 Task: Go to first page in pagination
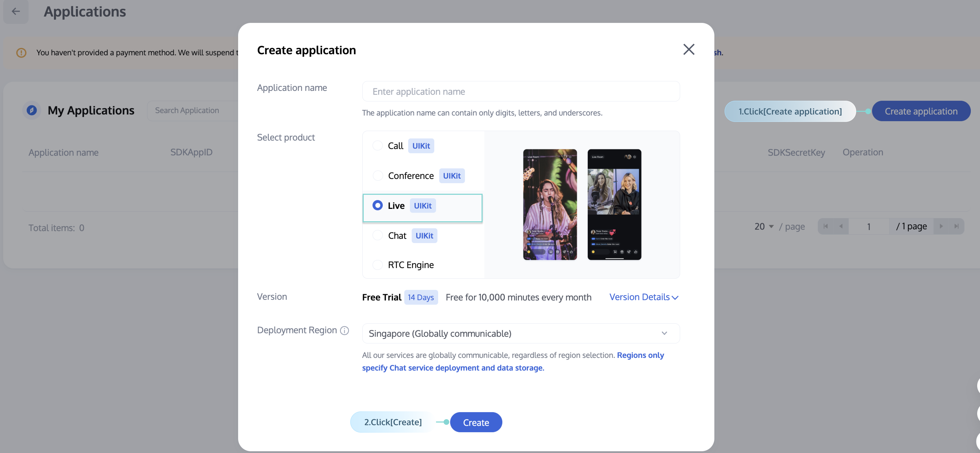[x=825, y=227]
